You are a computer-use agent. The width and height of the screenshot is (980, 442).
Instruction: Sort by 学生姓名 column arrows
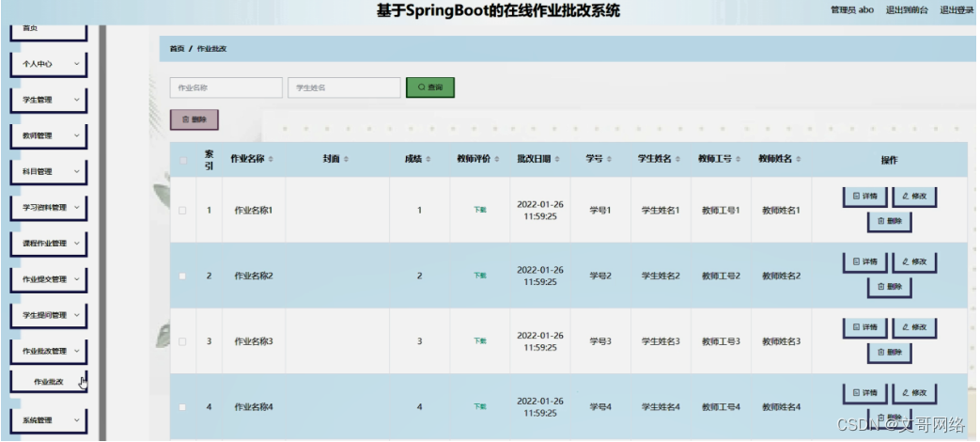click(x=677, y=160)
